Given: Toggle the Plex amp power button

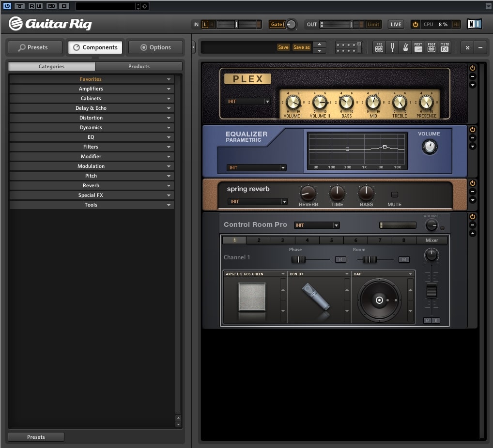Looking at the screenshot, I should point(472,68).
